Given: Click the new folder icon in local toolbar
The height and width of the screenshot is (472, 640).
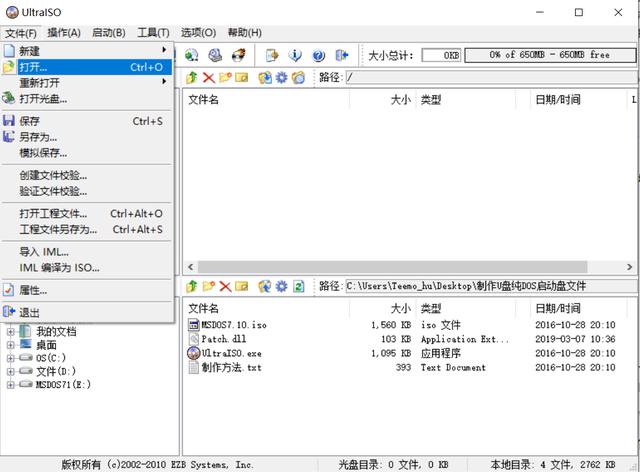Looking at the screenshot, I should tap(209, 286).
